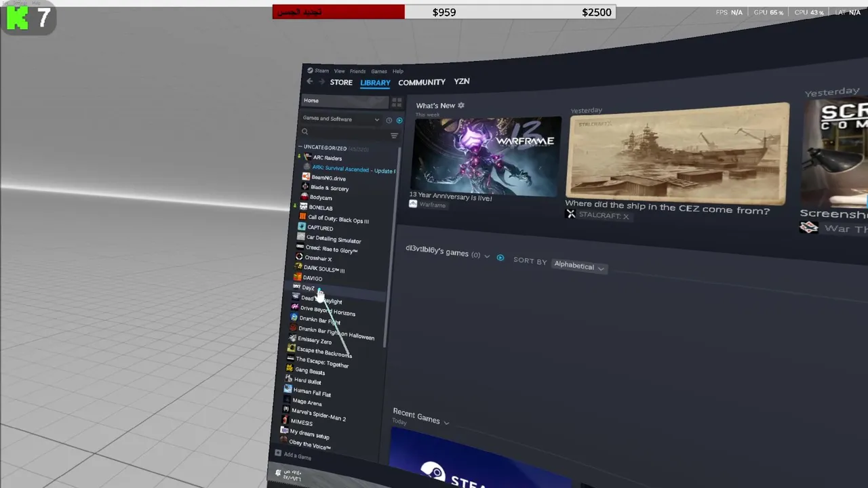Image resolution: width=868 pixels, height=488 pixels.
Task: Click the Add a Game plus icon
Action: pos(278,453)
